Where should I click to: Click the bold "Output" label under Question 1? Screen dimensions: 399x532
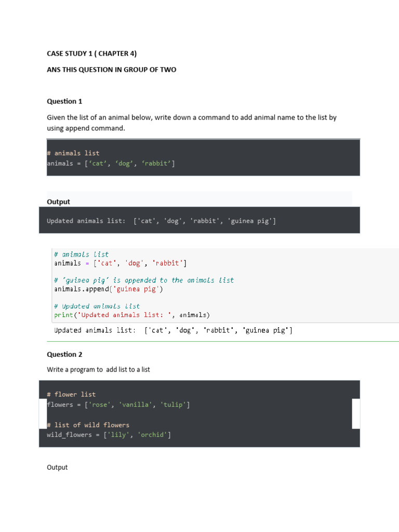[58, 202]
